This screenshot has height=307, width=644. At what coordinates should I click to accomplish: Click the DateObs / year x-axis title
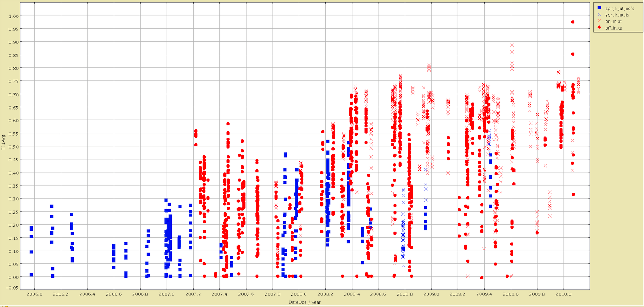(x=305, y=302)
